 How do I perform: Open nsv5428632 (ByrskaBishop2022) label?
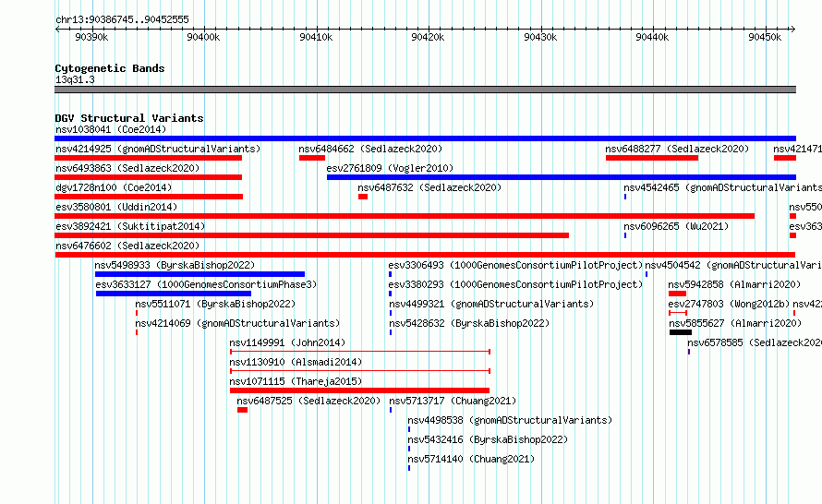469,323
